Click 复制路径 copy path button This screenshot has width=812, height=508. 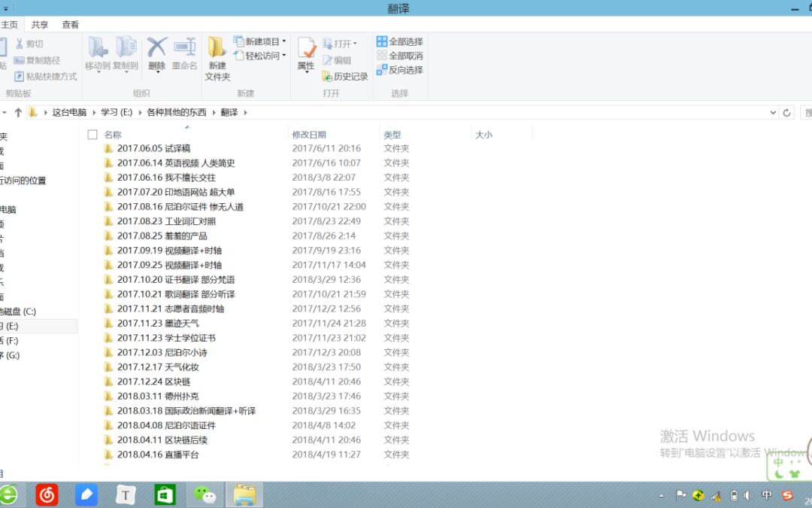tap(37, 61)
